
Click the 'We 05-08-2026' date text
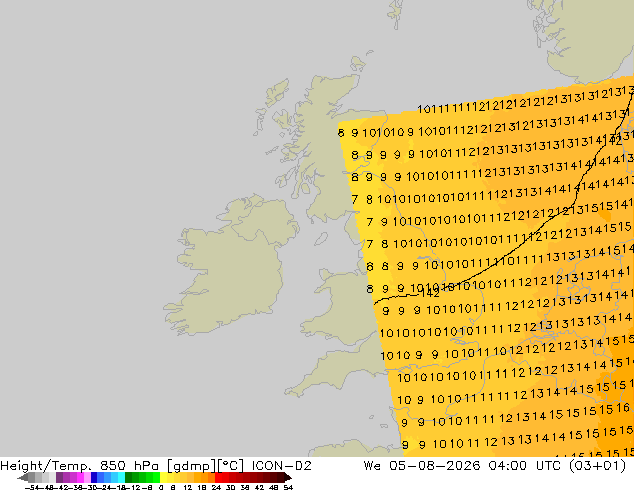pyautogui.click(x=422, y=466)
